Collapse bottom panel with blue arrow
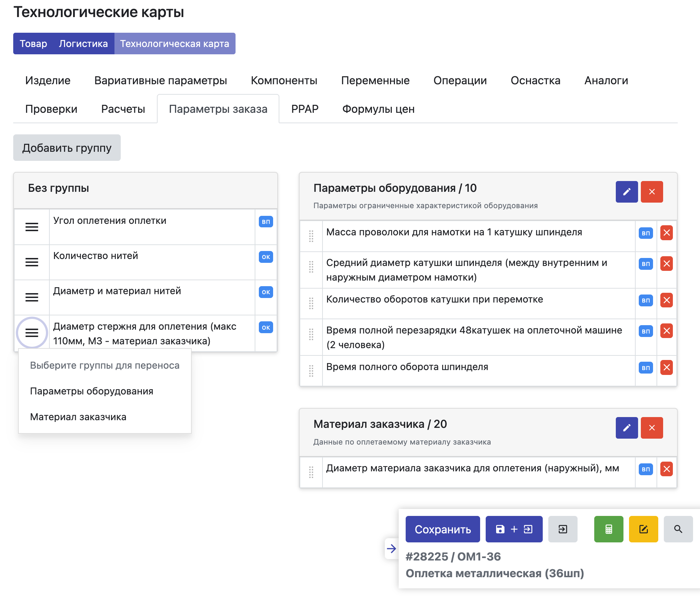The height and width of the screenshot is (596, 700). tap(391, 549)
